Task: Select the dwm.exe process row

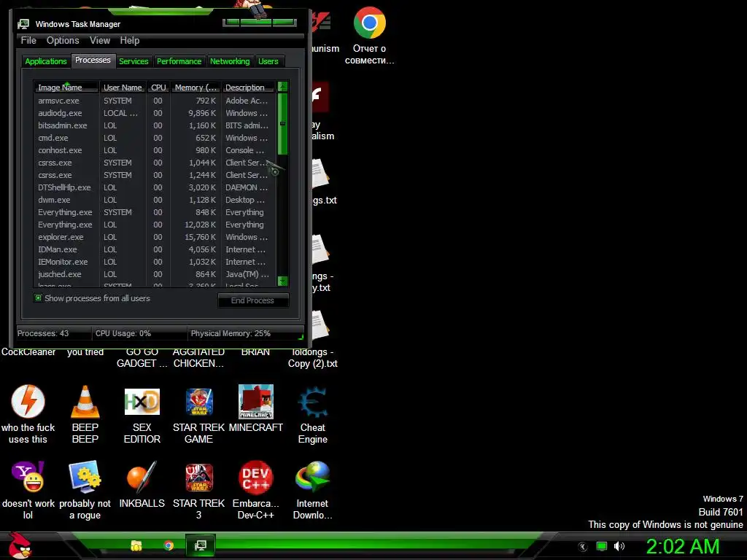Action: pyautogui.click(x=155, y=200)
